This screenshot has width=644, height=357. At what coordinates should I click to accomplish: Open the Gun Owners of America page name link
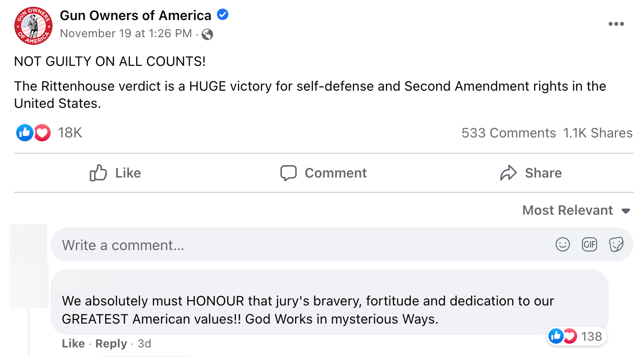[136, 15]
